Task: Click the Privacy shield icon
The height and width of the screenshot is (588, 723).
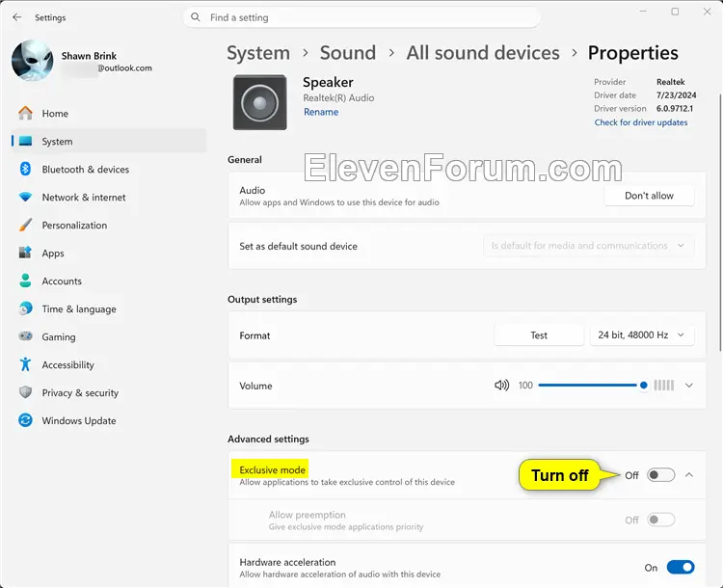Action: (25, 392)
